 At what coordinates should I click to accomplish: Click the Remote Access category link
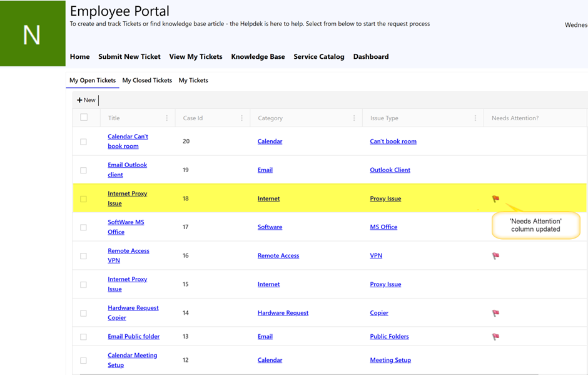coord(278,255)
